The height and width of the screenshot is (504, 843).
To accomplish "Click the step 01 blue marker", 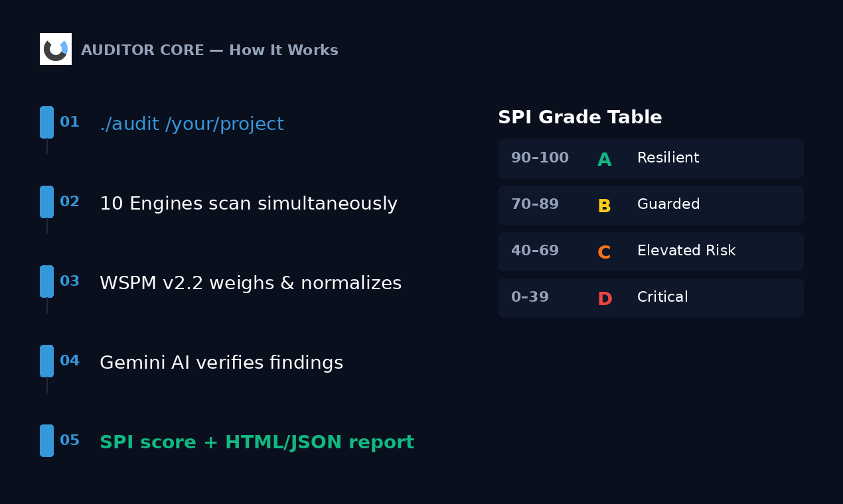I will pyautogui.click(x=46, y=122).
